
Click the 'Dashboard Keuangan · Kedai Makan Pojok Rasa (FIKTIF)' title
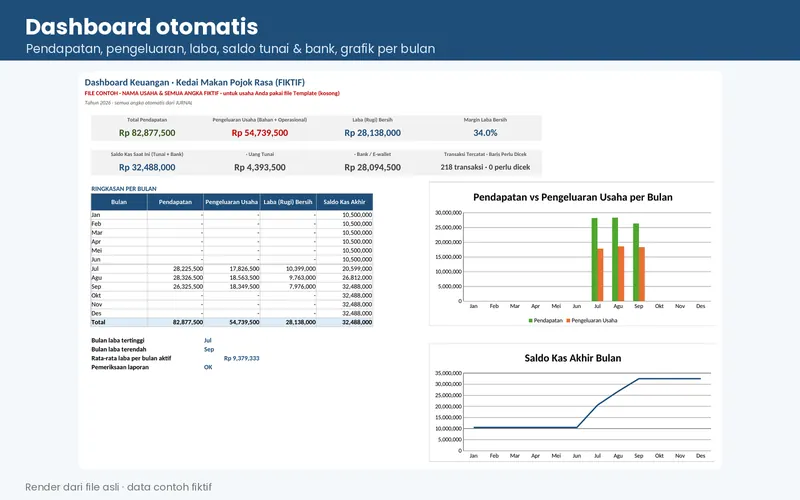pyautogui.click(x=194, y=82)
